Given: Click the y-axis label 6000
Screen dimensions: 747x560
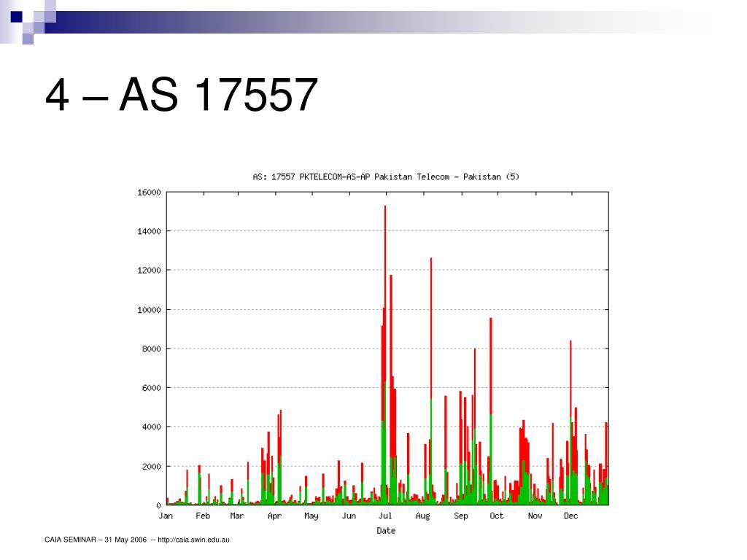Looking at the screenshot, I should [x=152, y=388].
